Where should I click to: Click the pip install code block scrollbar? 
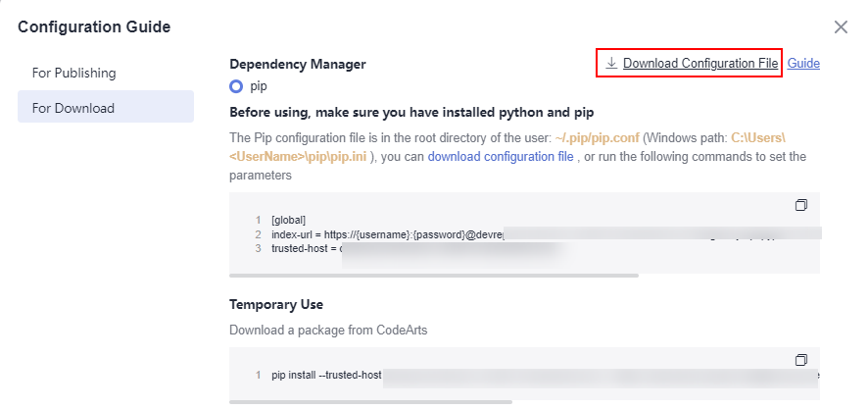point(370,402)
